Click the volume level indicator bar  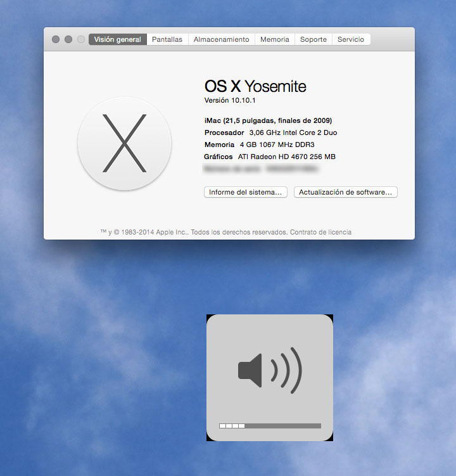click(270, 426)
